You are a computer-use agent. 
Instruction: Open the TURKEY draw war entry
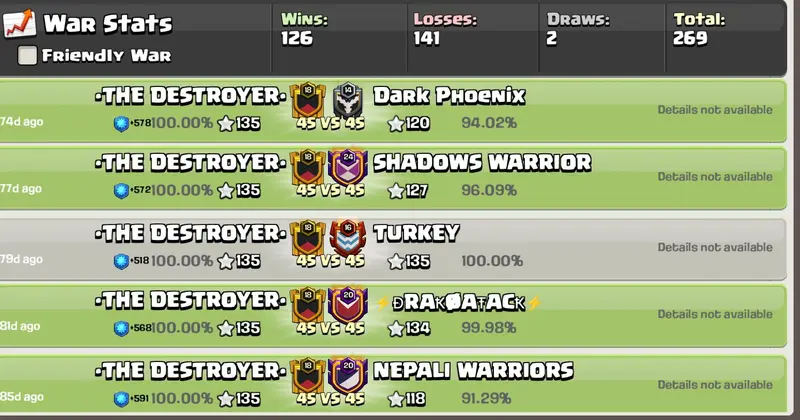pos(393,249)
